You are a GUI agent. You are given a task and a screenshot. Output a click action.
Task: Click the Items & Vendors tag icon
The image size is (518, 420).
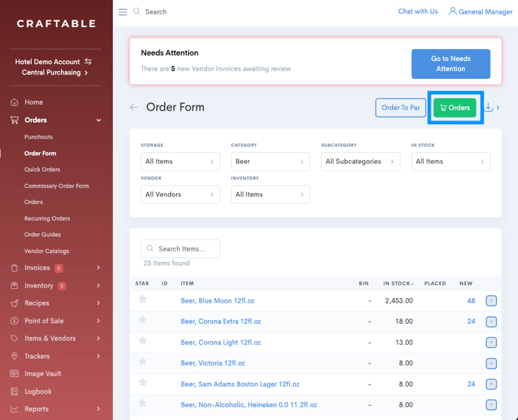(14, 339)
